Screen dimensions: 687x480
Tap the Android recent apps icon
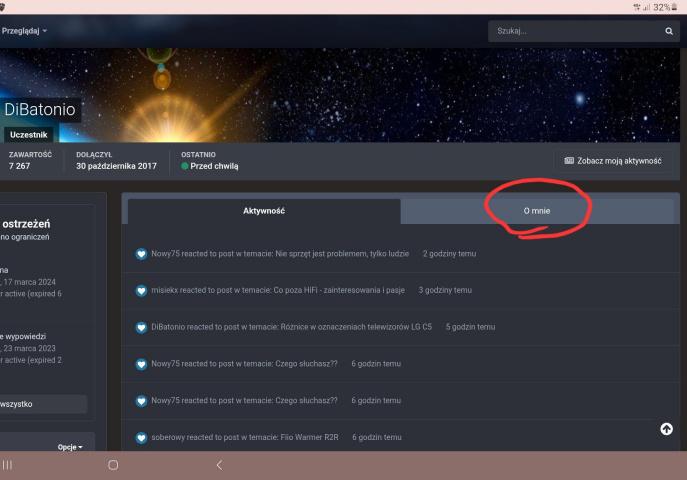pyautogui.click(x=8, y=465)
